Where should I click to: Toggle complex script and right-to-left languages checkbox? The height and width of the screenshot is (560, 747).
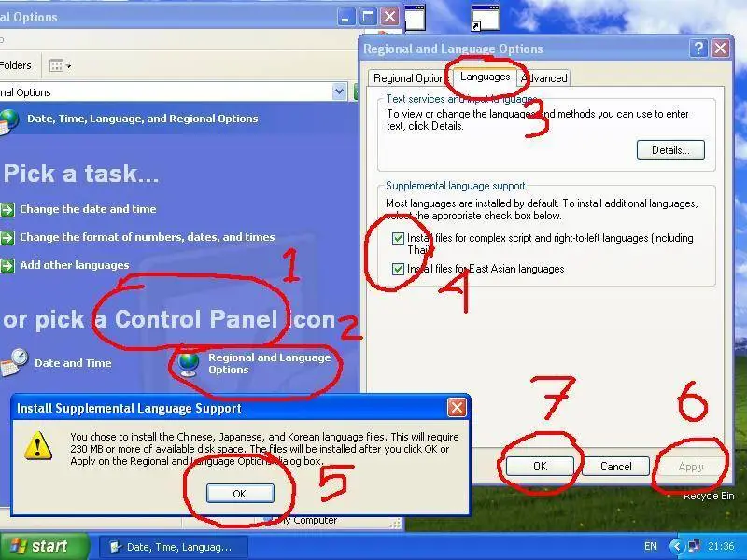[398, 238]
